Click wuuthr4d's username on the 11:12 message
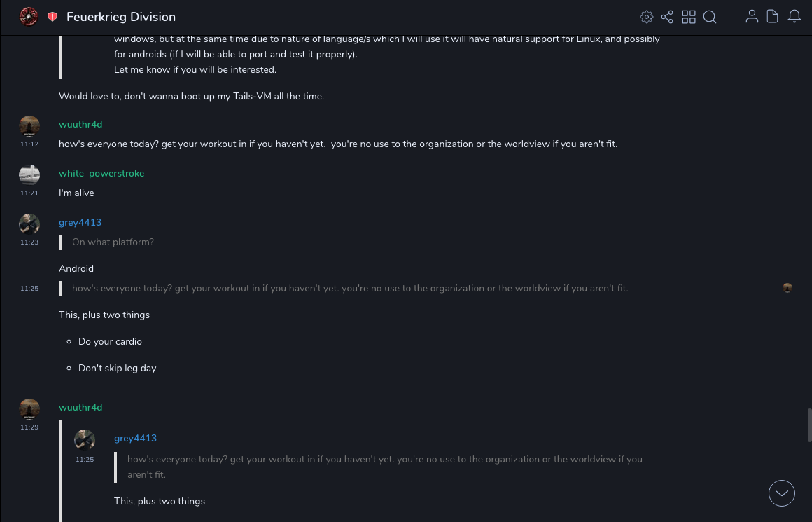The height and width of the screenshot is (522, 812). [x=80, y=124]
